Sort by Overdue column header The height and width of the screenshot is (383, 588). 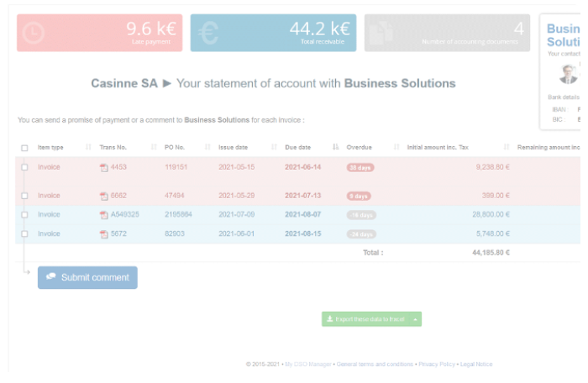(360, 147)
